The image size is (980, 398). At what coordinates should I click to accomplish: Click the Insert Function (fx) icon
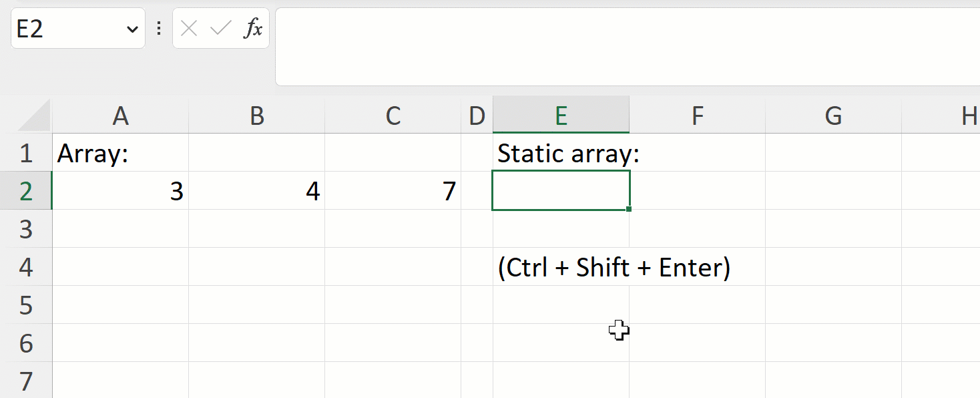pyautogui.click(x=252, y=28)
